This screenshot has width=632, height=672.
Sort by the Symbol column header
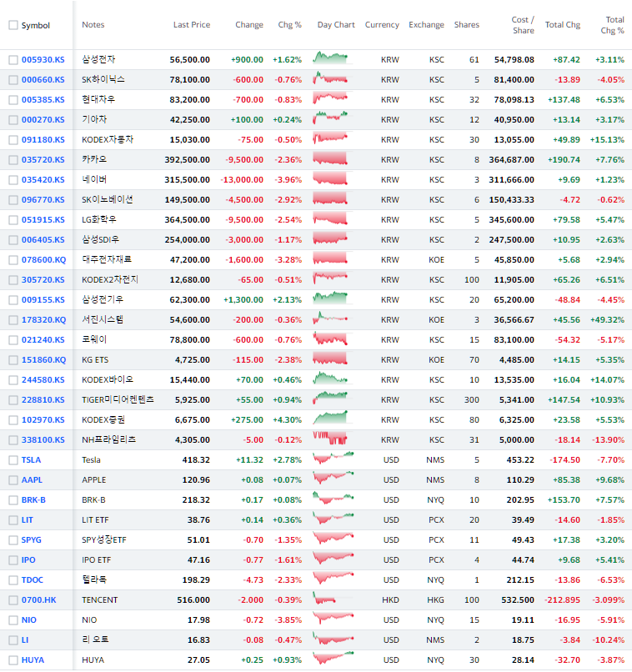pyautogui.click(x=36, y=25)
